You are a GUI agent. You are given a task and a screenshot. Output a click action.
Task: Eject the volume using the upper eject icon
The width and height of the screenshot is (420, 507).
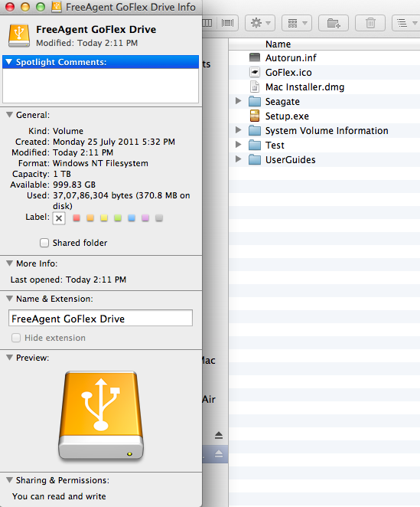click(219, 435)
